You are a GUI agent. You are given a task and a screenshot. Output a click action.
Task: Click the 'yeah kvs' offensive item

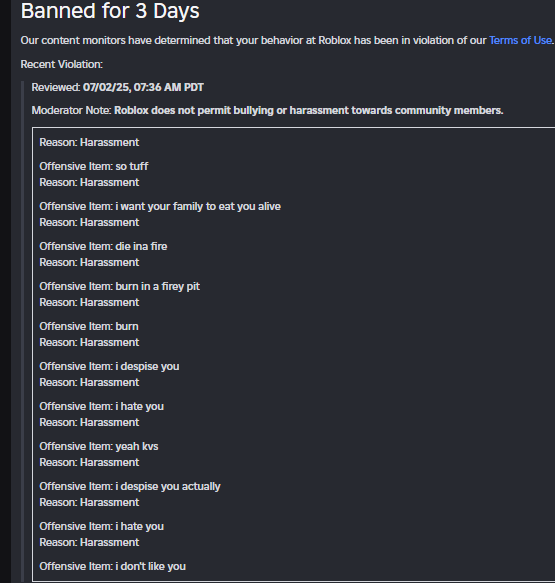[99, 446]
